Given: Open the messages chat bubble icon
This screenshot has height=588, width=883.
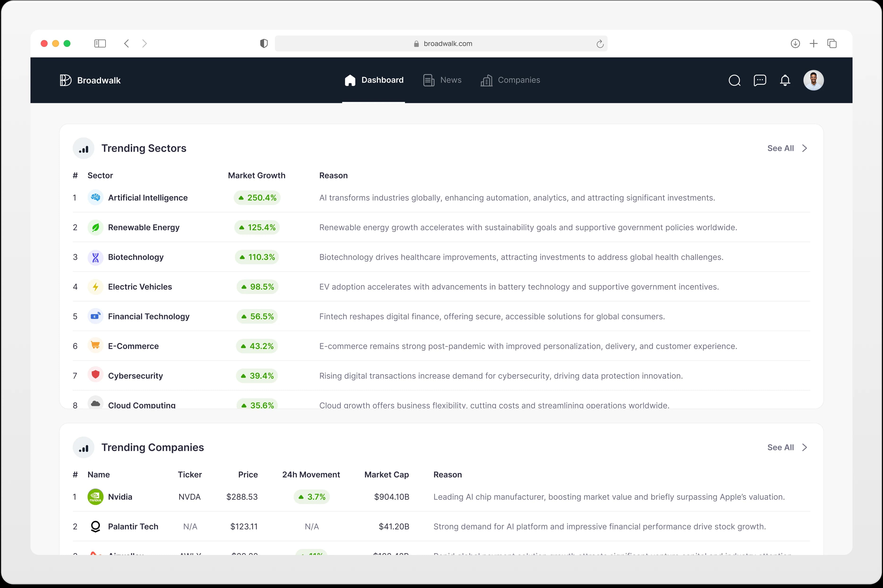Looking at the screenshot, I should point(760,80).
